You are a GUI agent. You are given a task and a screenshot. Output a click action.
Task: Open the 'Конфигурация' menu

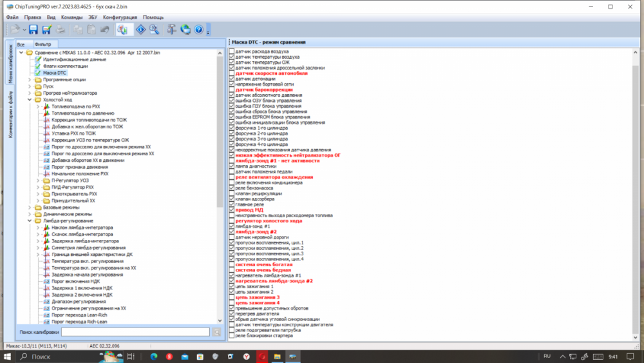pos(120,17)
